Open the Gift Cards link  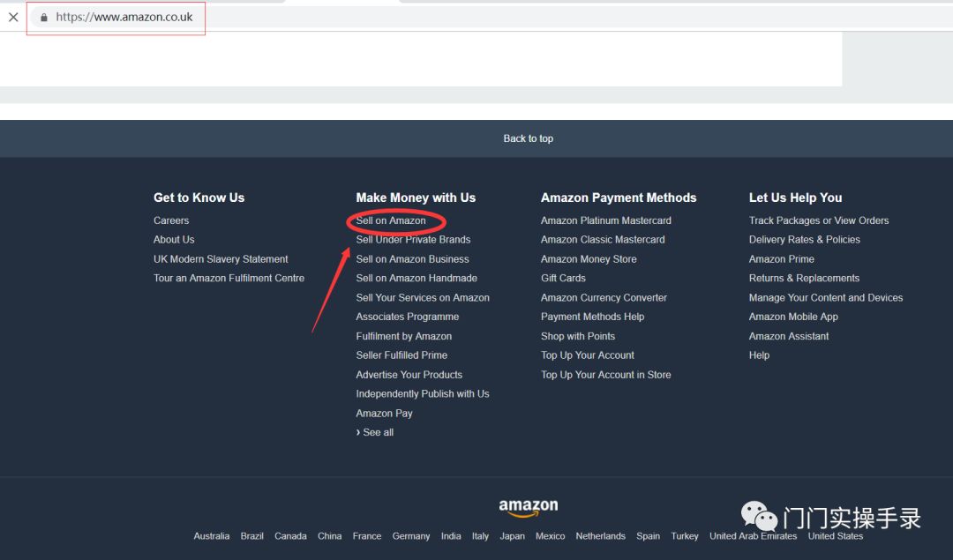[563, 278]
